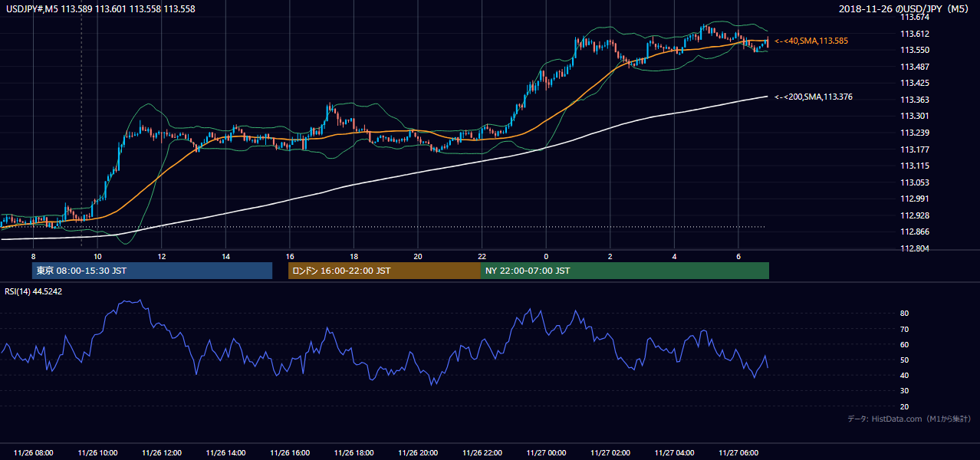
Task: Open the HistData.com data source credit
Action: [x=909, y=419]
